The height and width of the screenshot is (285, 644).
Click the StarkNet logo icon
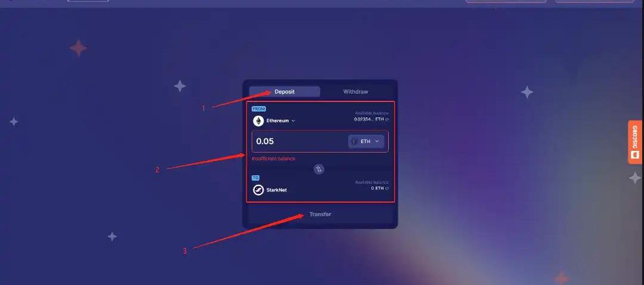(258, 190)
